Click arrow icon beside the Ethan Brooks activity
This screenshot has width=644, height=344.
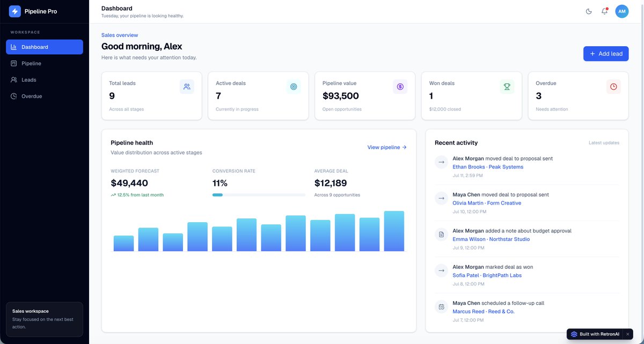point(441,162)
